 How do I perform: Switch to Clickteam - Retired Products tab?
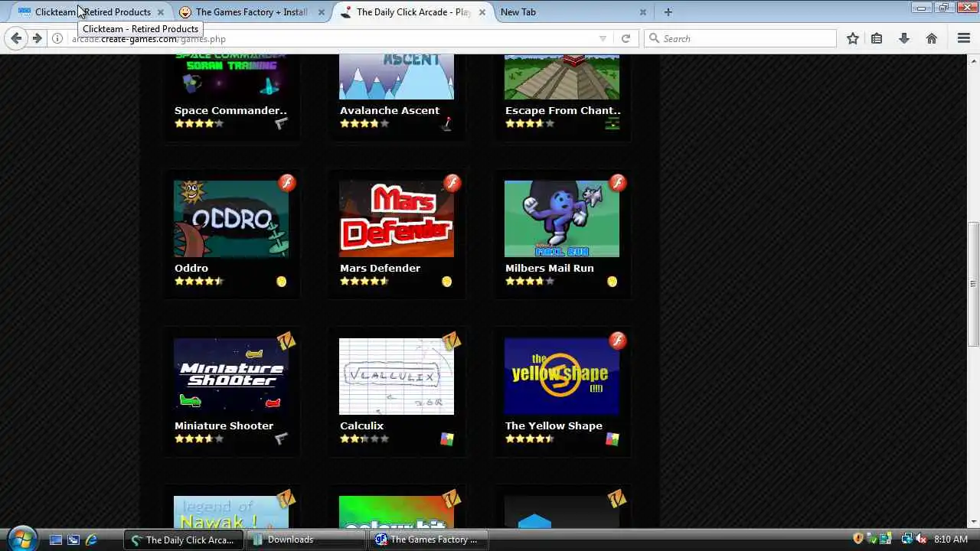(x=93, y=11)
